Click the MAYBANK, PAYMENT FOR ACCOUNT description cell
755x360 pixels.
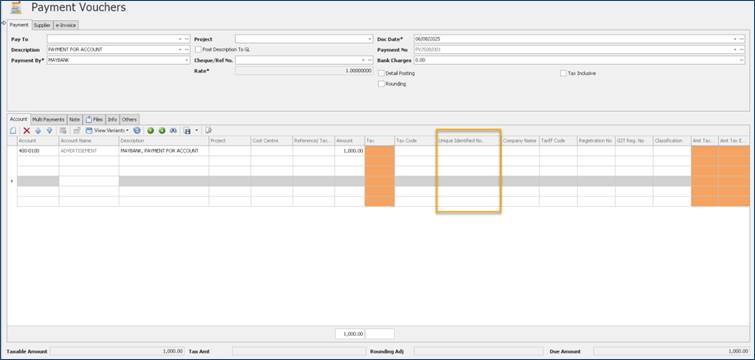coord(164,151)
